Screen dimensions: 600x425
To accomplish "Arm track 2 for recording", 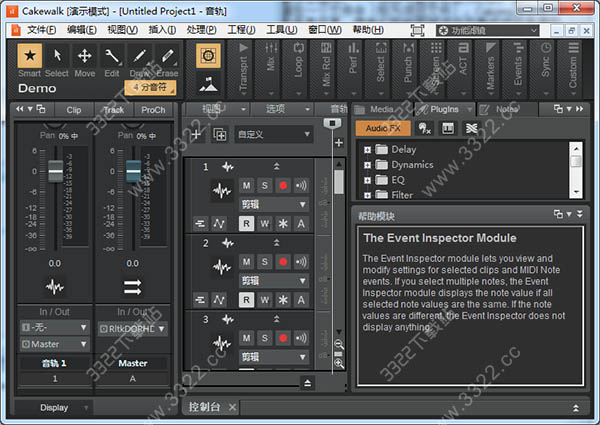I will coord(283,262).
